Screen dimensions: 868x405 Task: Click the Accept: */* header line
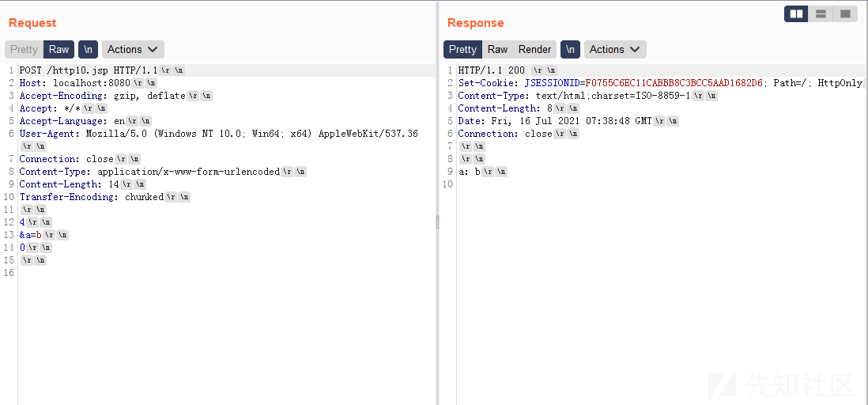point(63,108)
